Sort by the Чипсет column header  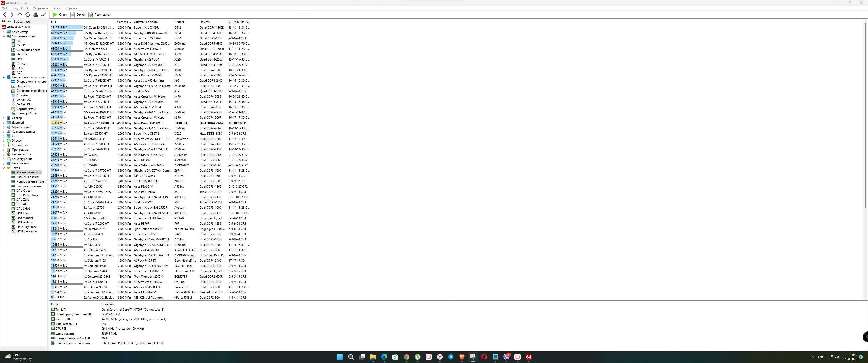[x=185, y=22]
